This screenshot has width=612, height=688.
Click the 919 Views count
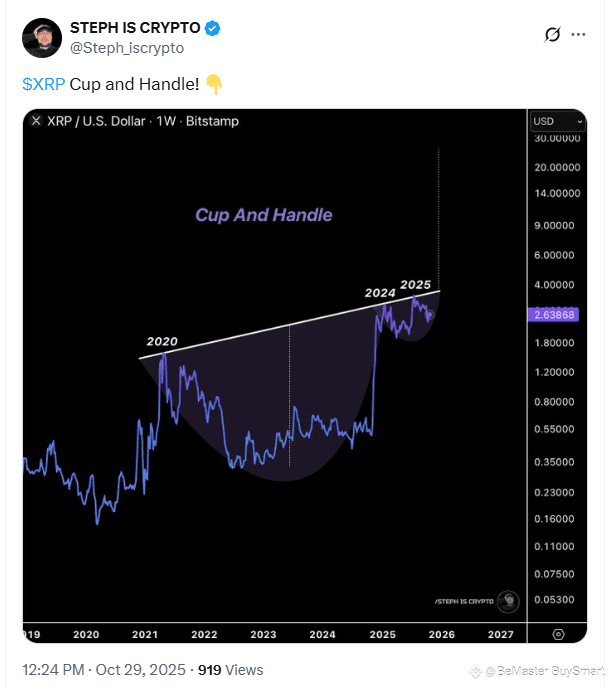(x=230, y=670)
